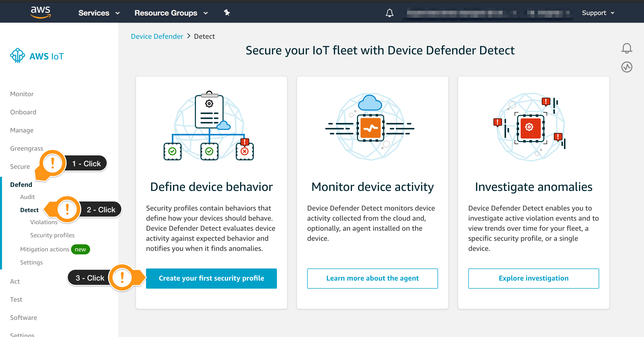This screenshot has width=644, height=337.
Task: Open the Audit sub-item under Defend
Action: click(27, 197)
